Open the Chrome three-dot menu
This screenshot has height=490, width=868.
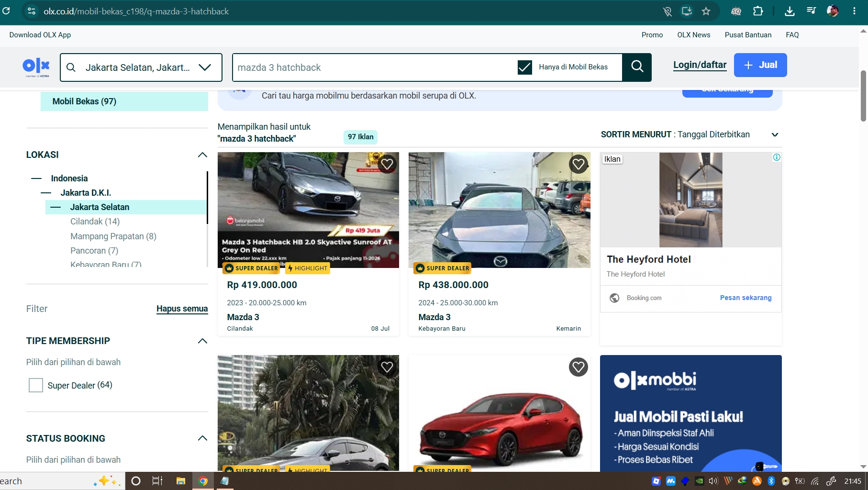[854, 11]
